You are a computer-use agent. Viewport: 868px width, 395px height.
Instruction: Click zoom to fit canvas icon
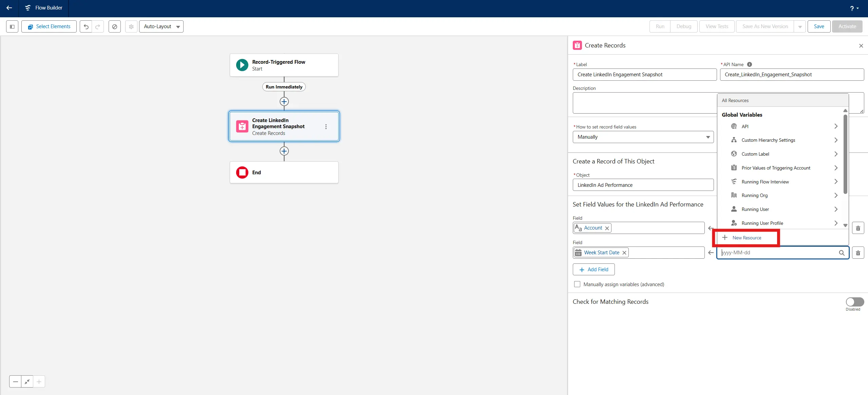pyautogui.click(x=27, y=381)
